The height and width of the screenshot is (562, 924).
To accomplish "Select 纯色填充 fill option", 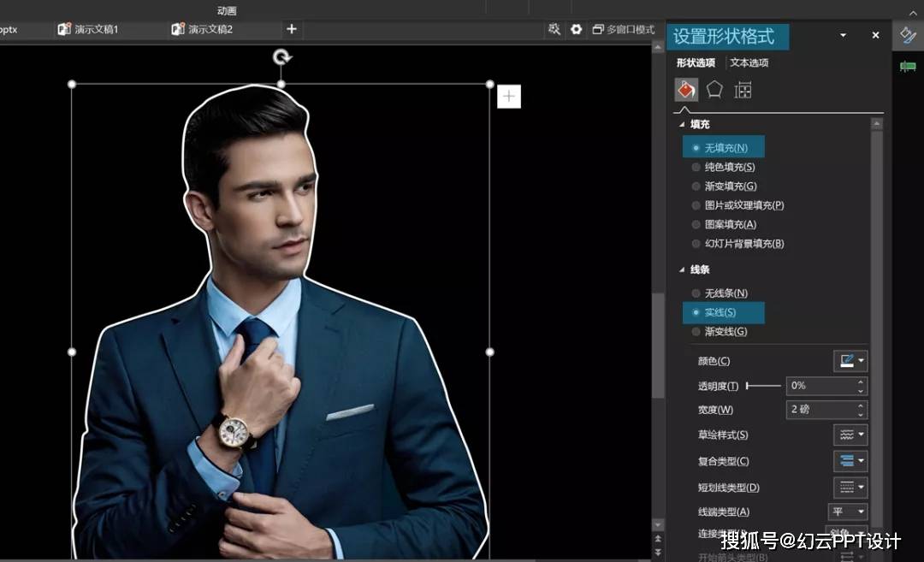I will point(724,168).
